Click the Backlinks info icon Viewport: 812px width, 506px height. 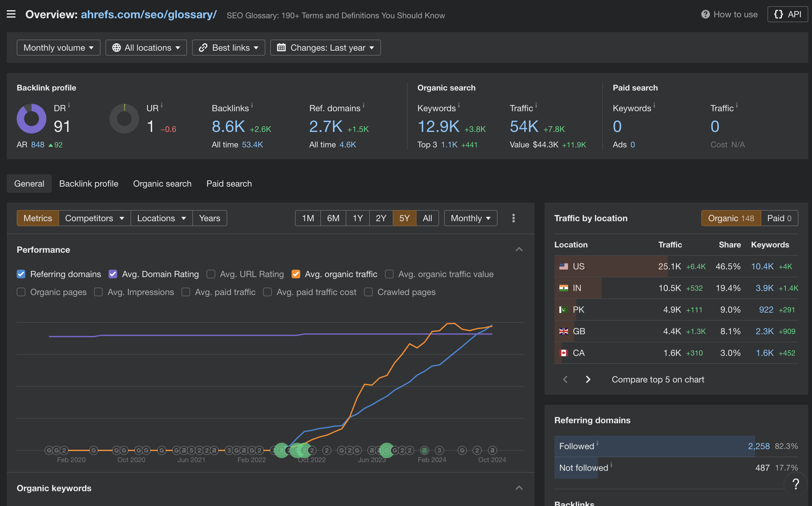tap(252, 105)
